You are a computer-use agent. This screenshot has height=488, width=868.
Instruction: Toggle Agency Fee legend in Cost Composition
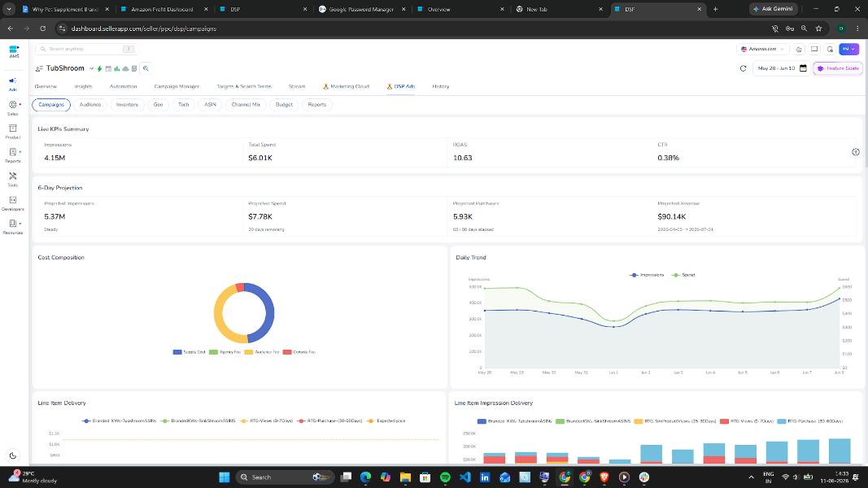click(x=225, y=352)
